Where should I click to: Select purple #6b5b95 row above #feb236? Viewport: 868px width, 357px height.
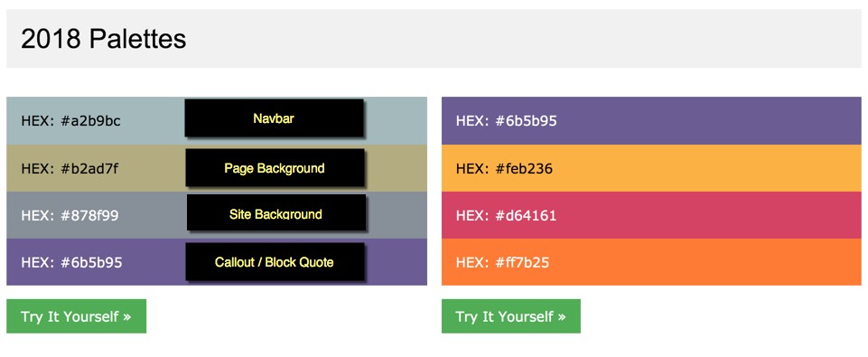[x=651, y=121]
